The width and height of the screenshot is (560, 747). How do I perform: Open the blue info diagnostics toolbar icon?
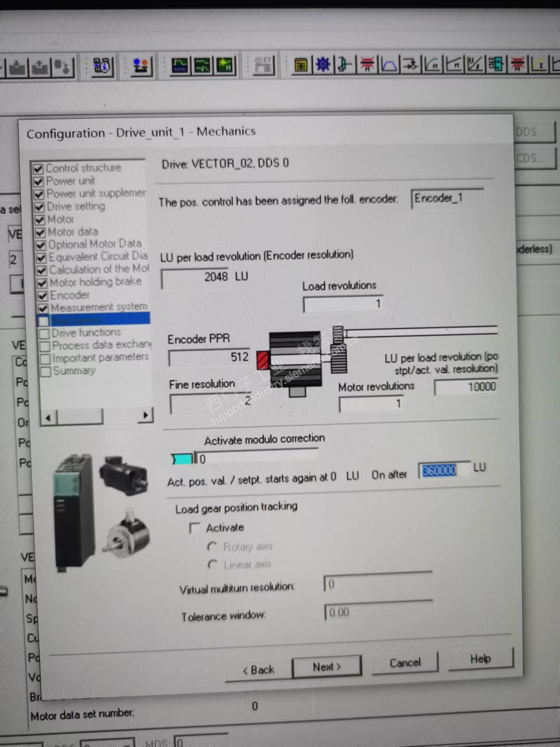click(102, 67)
